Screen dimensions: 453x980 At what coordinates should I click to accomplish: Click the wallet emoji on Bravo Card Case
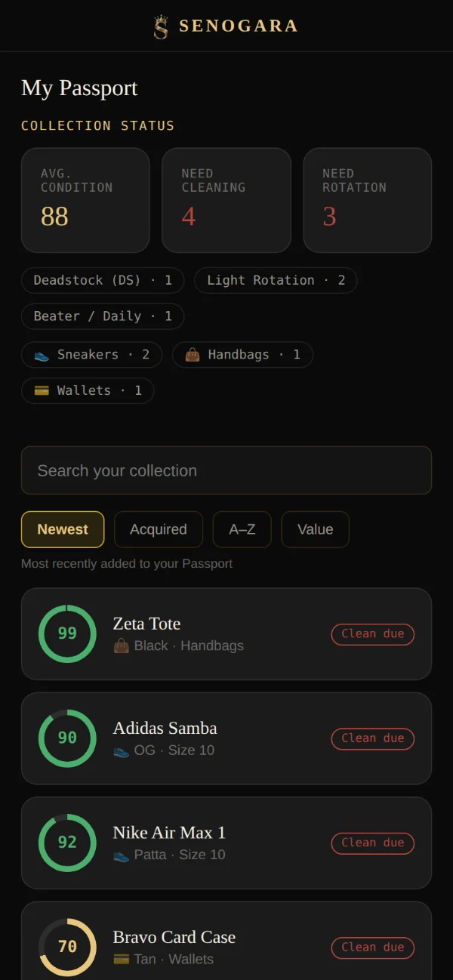(121, 959)
